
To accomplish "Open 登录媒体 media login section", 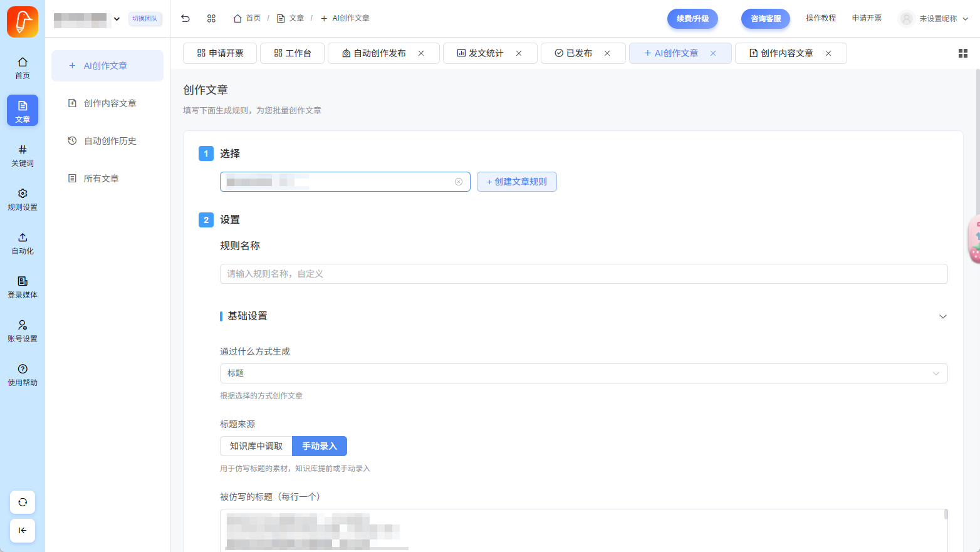I will click(23, 287).
